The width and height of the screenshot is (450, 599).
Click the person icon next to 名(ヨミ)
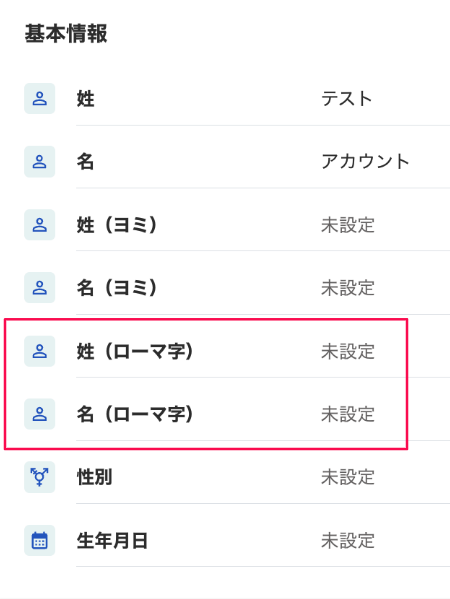[39, 288]
